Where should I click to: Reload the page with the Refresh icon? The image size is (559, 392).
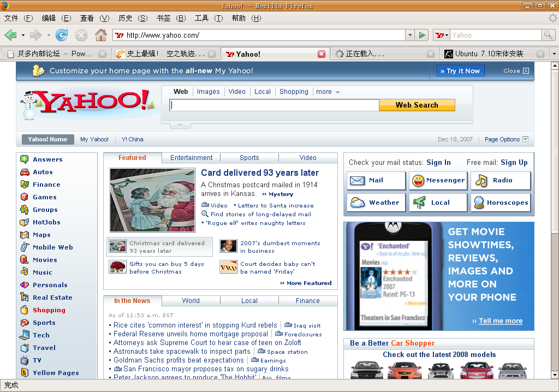click(62, 35)
